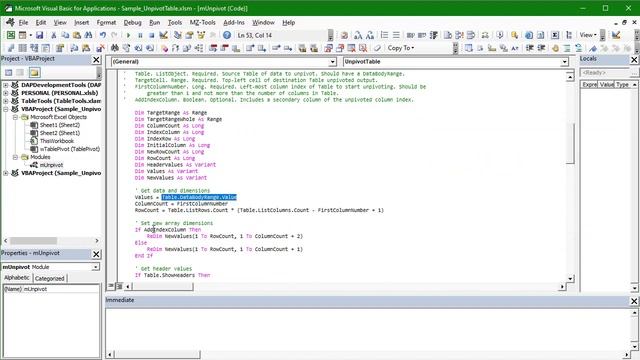Expand the DAPDevelopmentTools project node
The height and width of the screenshot is (360, 640).
point(6,85)
